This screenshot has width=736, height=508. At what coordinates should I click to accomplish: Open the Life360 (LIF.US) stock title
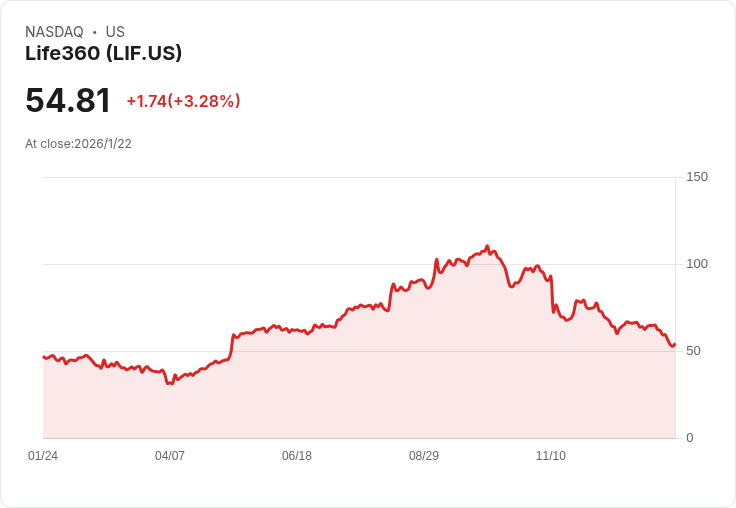pyautogui.click(x=104, y=54)
